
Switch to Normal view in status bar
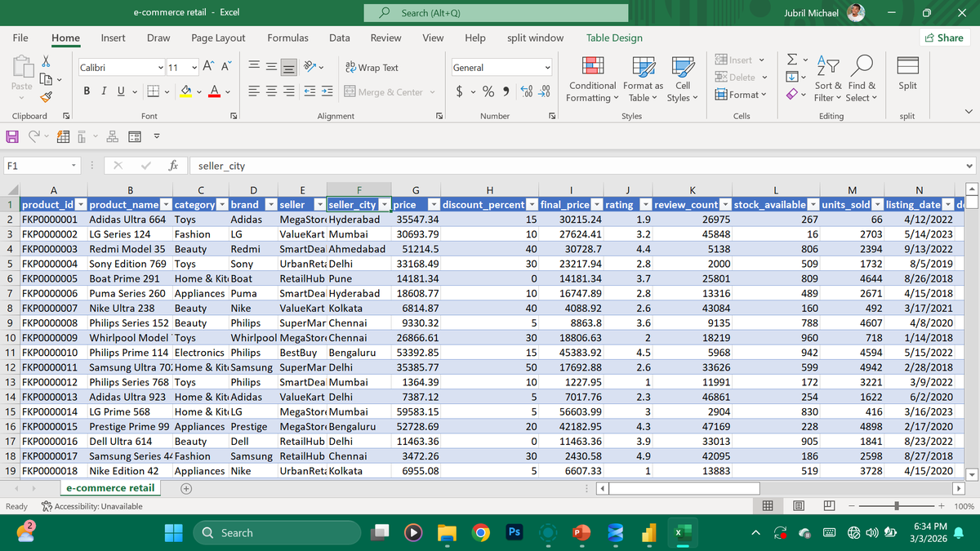pyautogui.click(x=768, y=506)
